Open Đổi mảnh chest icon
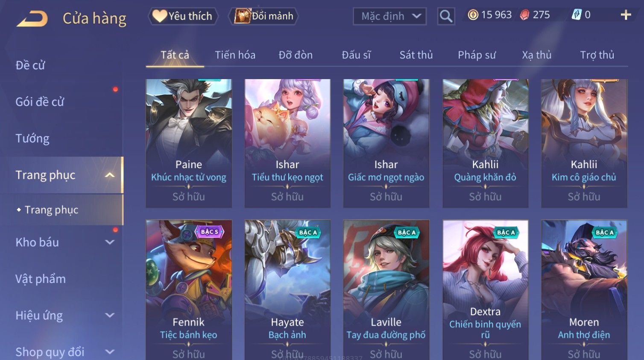 [242, 16]
